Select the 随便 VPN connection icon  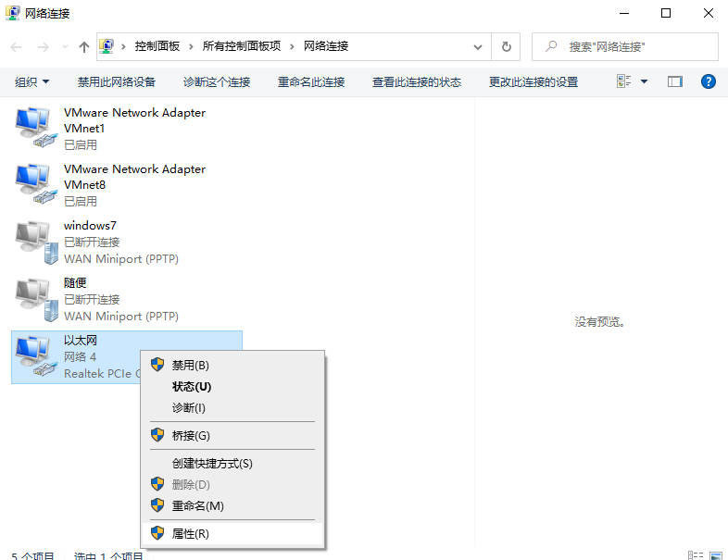pos(34,298)
